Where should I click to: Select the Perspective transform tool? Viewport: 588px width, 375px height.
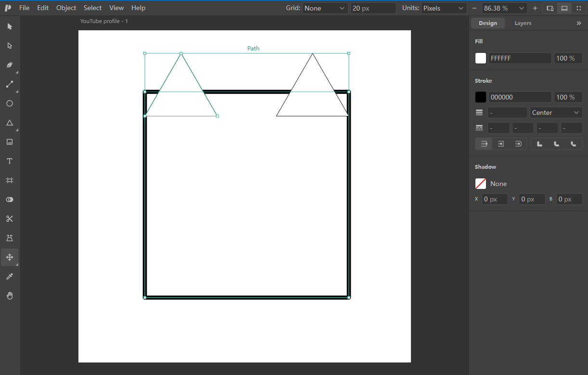(x=10, y=238)
